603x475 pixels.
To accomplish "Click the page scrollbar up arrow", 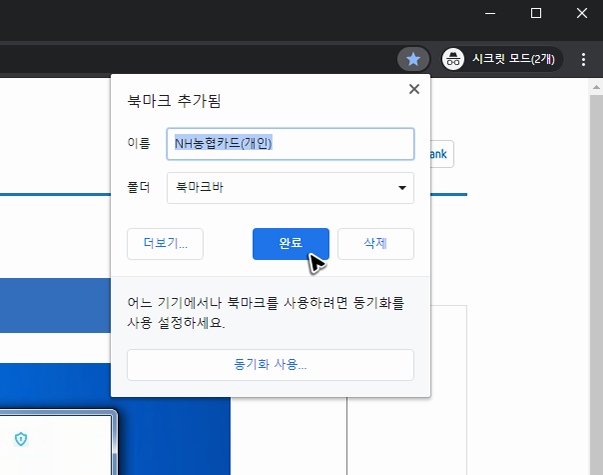I will click(x=596, y=88).
